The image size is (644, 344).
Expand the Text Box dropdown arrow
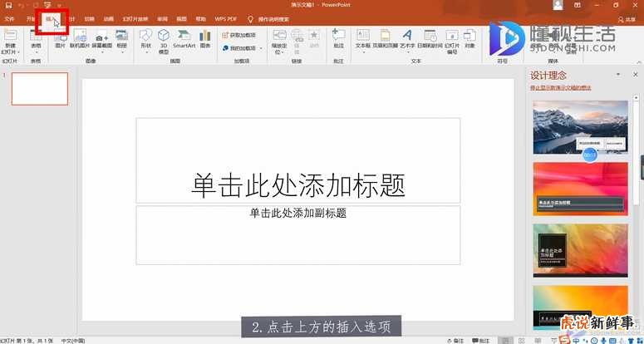[x=363, y=52]
